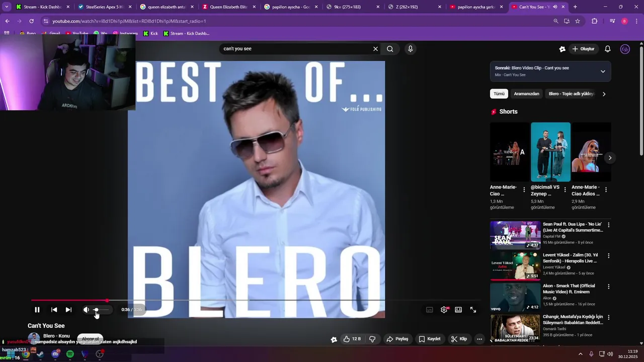Switch to the Queen Elizabeth Elite tab
The height and width of the screenshot is (362, 644).
[x=229, y=7]
